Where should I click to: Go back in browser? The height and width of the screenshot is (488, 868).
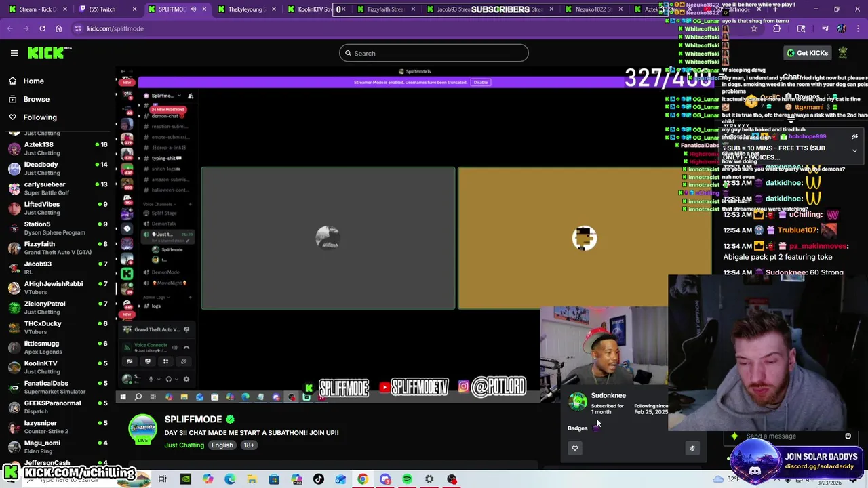pyautogui.click(x=10, y=28)
